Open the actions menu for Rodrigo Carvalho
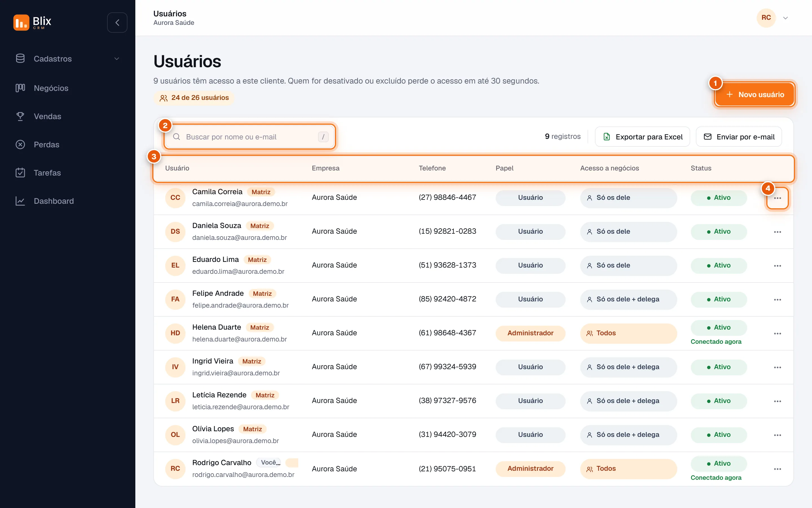Viewport: 812px width, 508px height. [777, 469]
